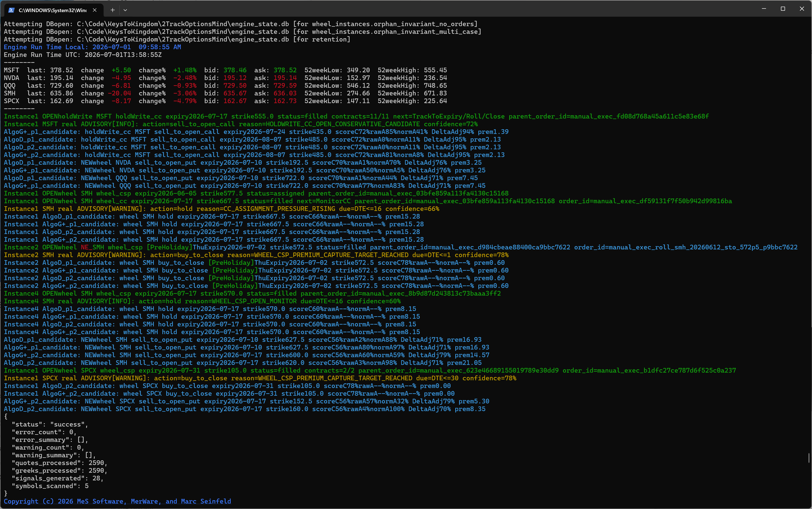Click AlgoG+_p1 MSFT strike435.0 candidate line

click(x=256, y=132)
